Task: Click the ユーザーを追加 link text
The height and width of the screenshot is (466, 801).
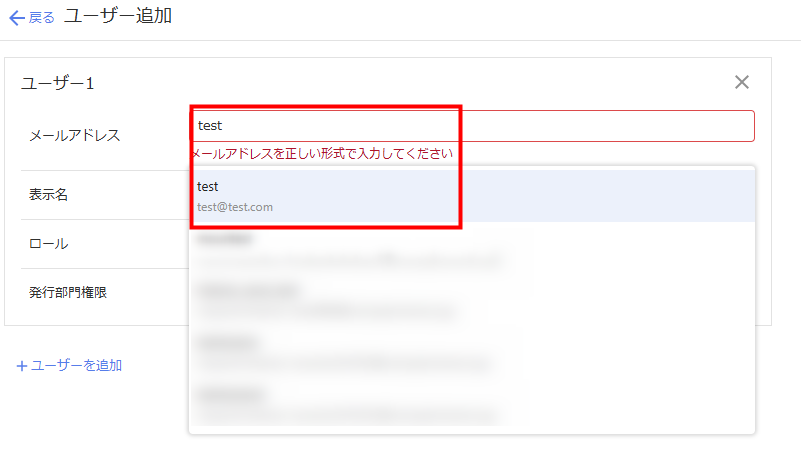Action: 76,366
